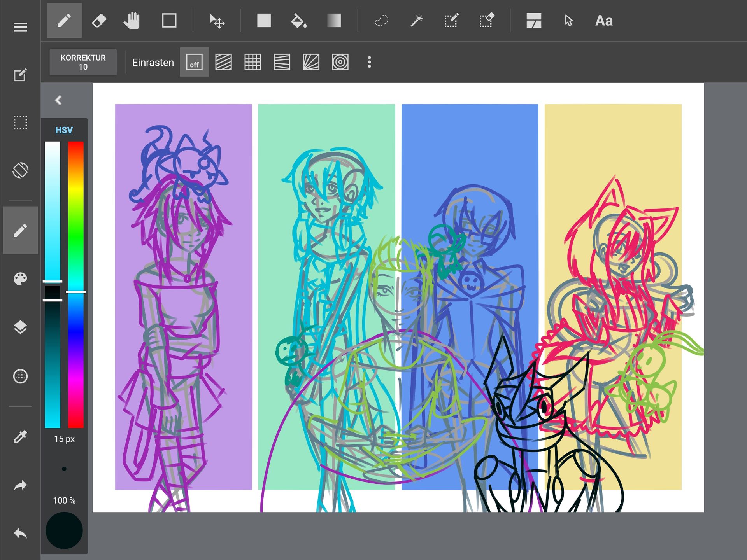Select the Gradient tool

click(x=334, y=21)
